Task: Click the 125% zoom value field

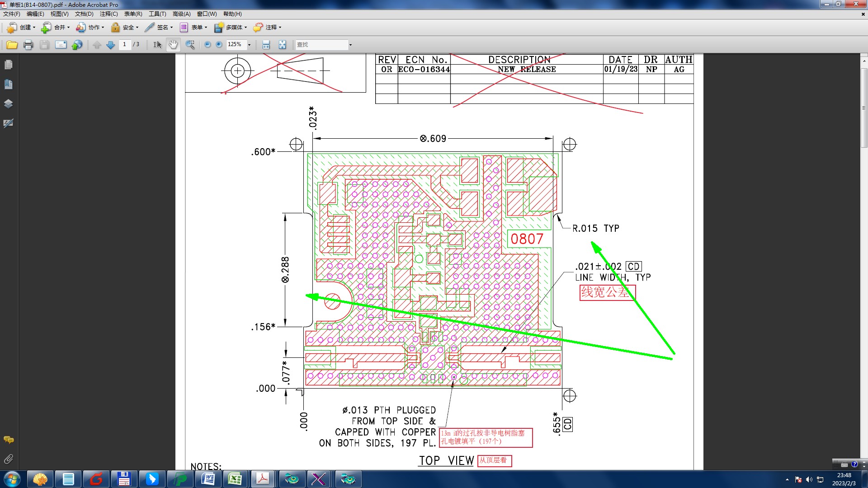Action: [236, 44]
